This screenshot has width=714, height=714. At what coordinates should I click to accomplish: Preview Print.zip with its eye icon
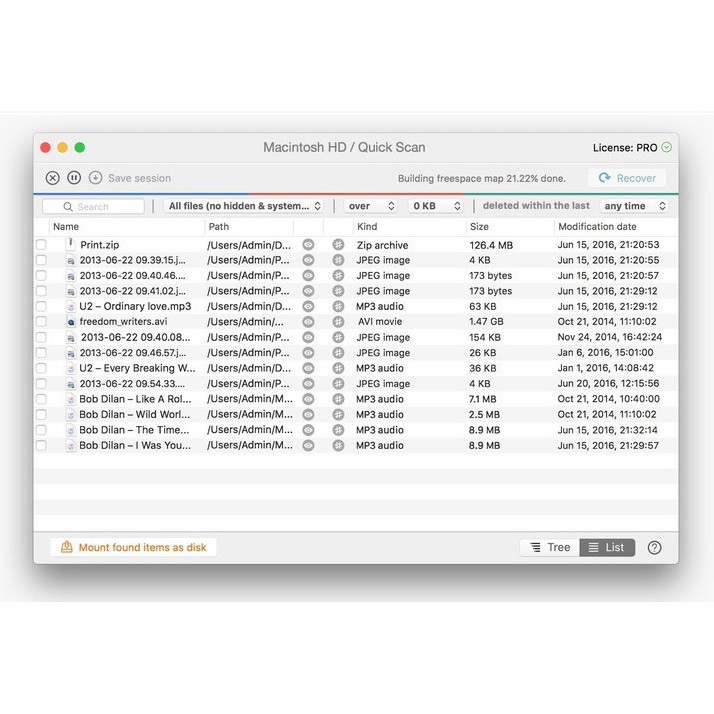(308, 245)
